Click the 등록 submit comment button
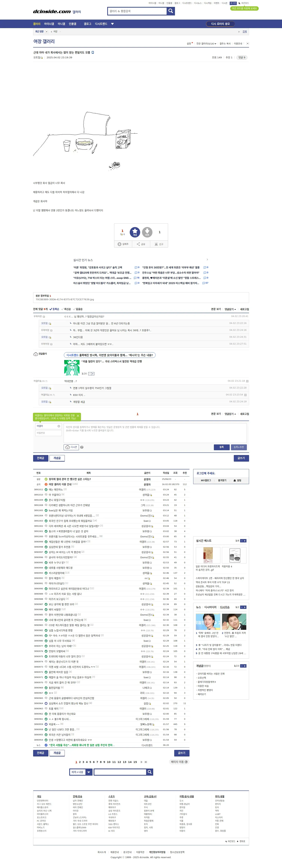 point(222,447)
